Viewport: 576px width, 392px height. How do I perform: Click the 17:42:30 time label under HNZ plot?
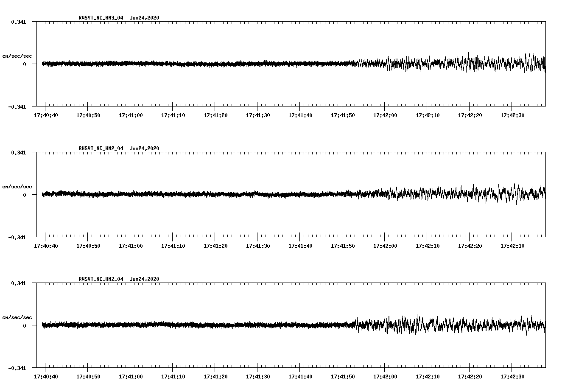[512, 377]
